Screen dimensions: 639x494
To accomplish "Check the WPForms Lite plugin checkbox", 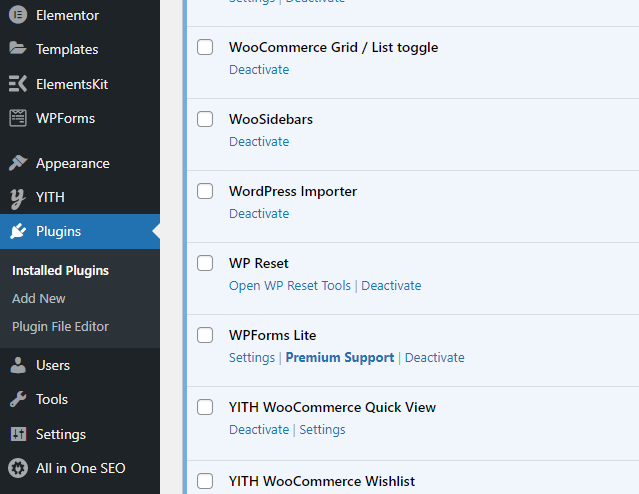I will (x=205, y=335).
